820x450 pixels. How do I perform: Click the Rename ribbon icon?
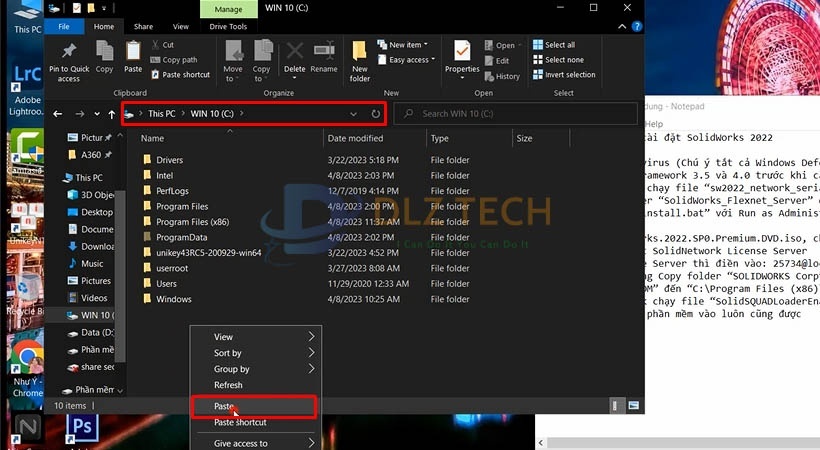click(324, 58)
